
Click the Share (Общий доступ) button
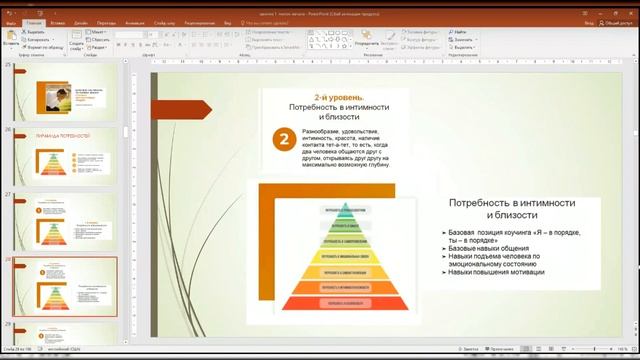point(616,23)
